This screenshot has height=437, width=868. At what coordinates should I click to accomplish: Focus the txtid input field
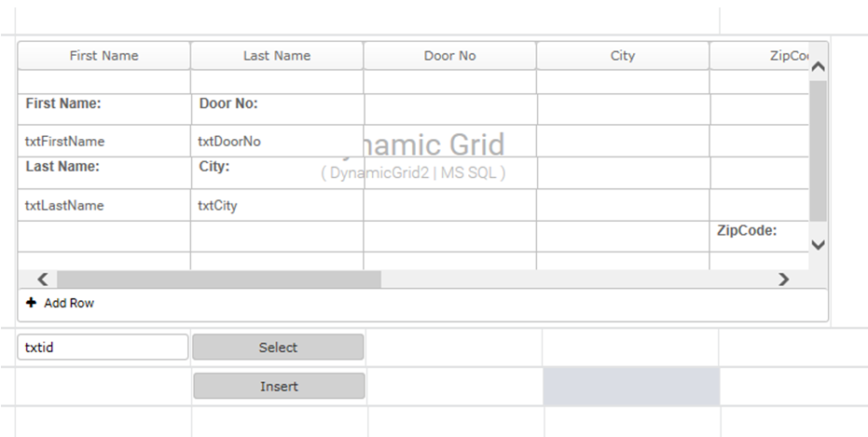point(103,348)
